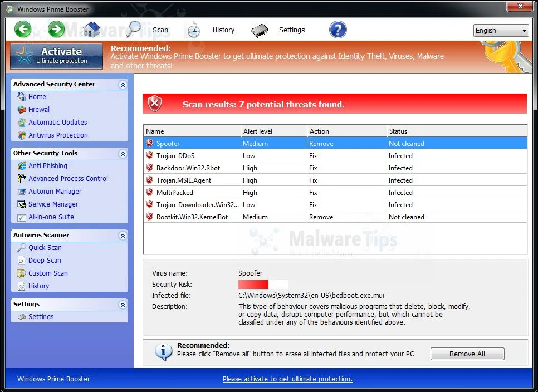Open the blue house Home icon in toolbar
The height and width of the screenshot is (392, 538).
[91, 30]
